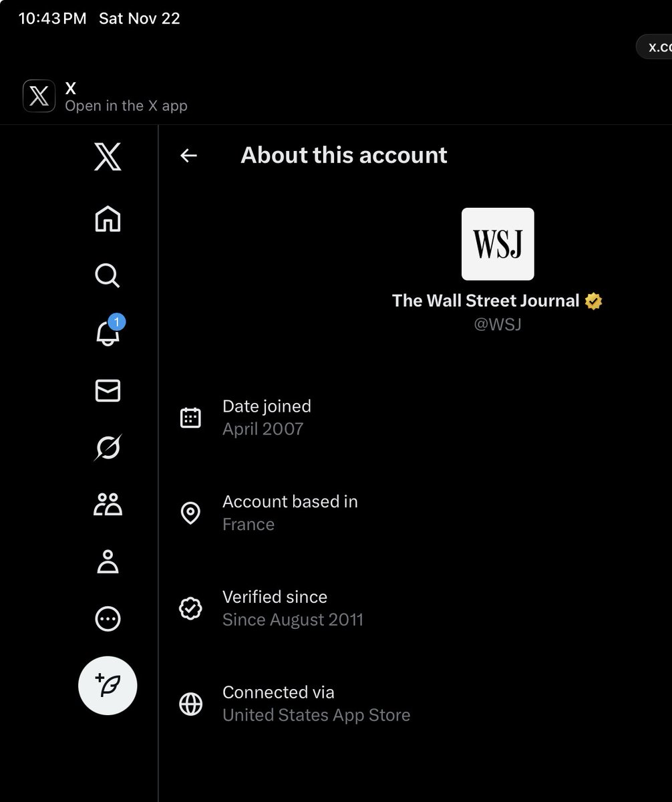
Task: Open Profile person icon
Action: (x=108, y=562)
